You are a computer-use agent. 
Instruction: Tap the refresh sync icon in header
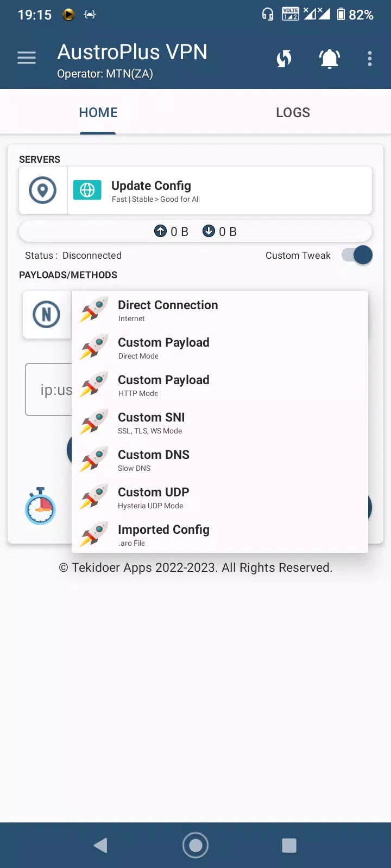coord(284,58)
